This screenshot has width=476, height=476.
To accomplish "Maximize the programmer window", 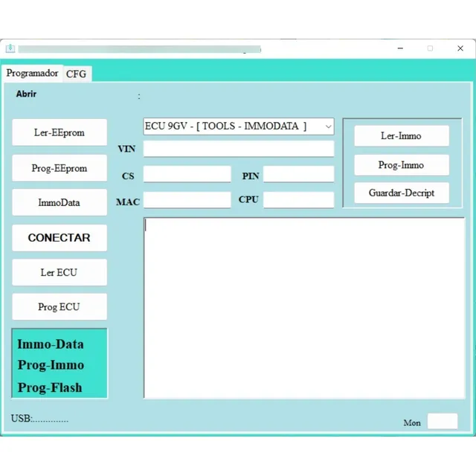I will (x=430, y=48).
